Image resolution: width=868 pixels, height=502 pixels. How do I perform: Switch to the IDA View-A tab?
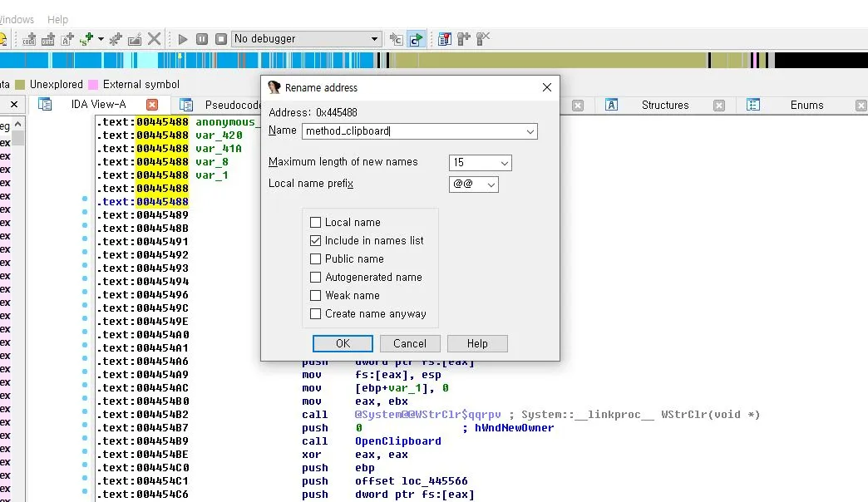click(99, 104)
